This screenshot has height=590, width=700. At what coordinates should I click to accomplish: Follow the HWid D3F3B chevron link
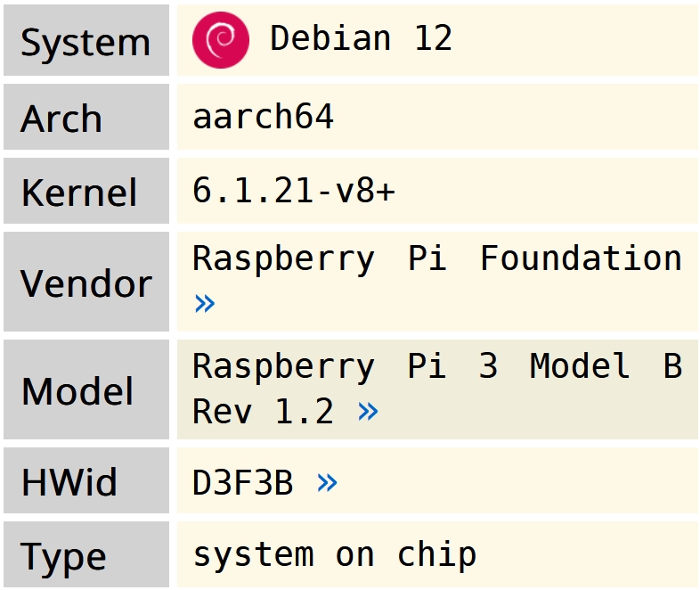click(327, 483)
